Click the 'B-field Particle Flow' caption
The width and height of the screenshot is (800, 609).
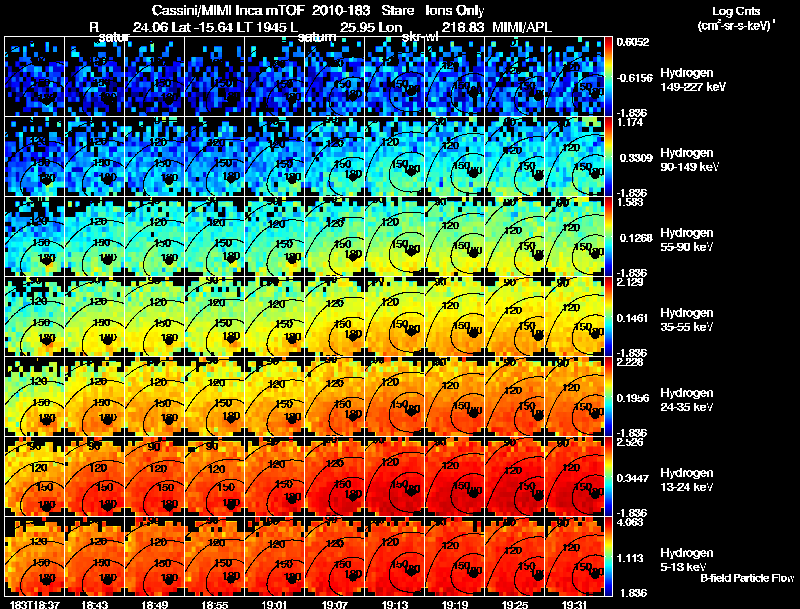point(747,578)
